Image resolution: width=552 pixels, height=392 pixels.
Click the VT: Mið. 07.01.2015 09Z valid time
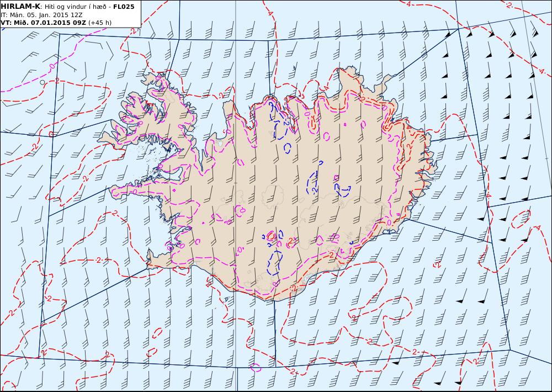[x=43, y=23]
